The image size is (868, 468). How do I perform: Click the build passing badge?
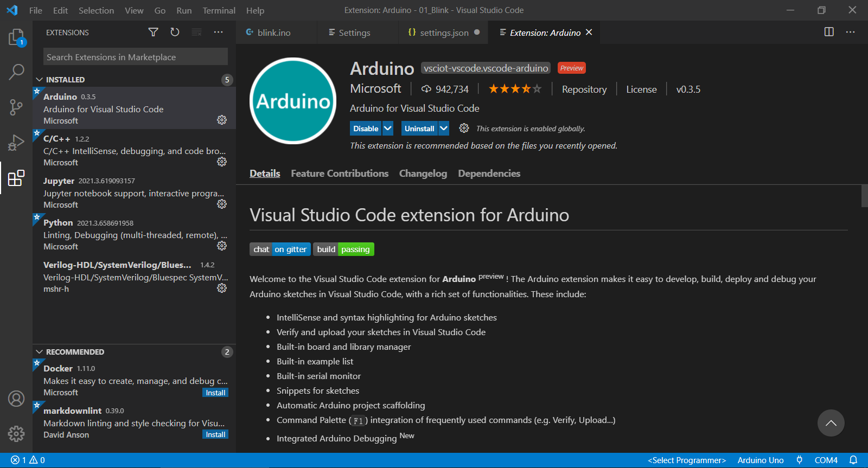pyautogui.click(x=343, y=249)
